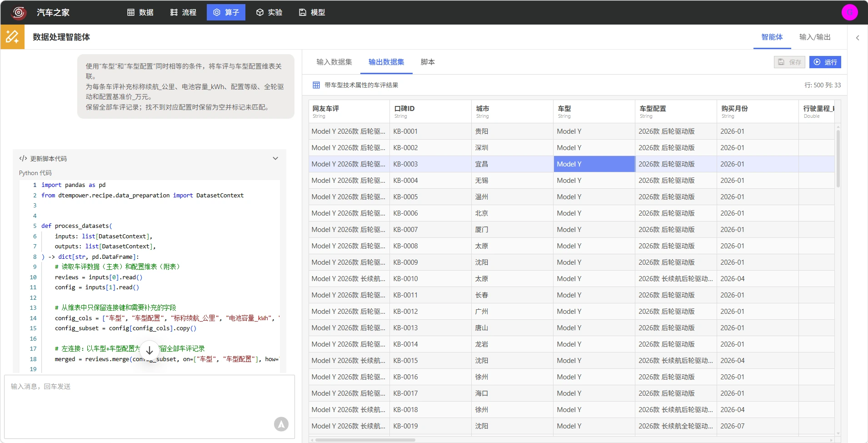This screenshot has height=443, width=868.
Task: Select the highlighted Model Y cell in KB-0003 row
Action: click(594, 164)
